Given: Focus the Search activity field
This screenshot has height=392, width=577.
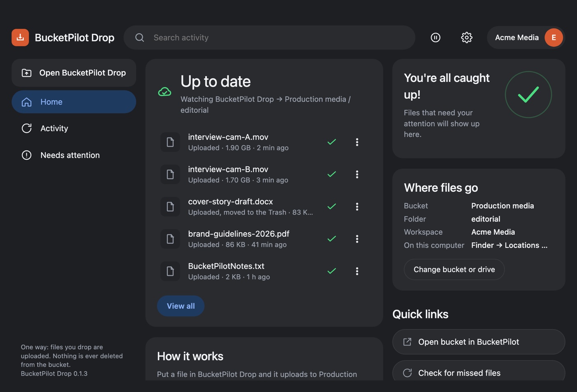Looking at the screenshot, I should [269, 37].
